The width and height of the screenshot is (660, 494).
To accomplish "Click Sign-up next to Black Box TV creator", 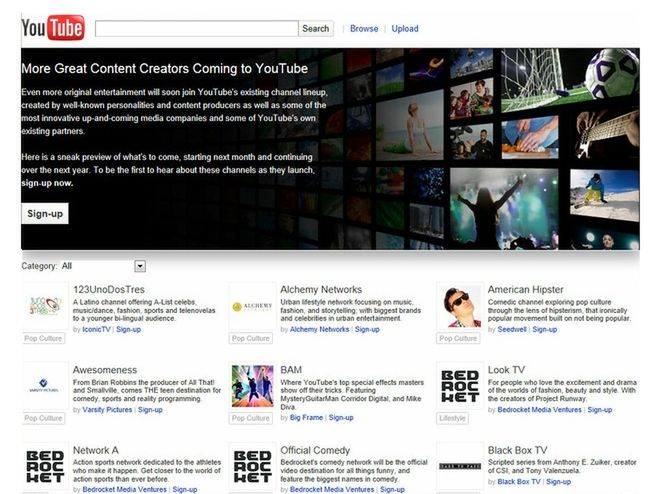I will tap(559, 482).
